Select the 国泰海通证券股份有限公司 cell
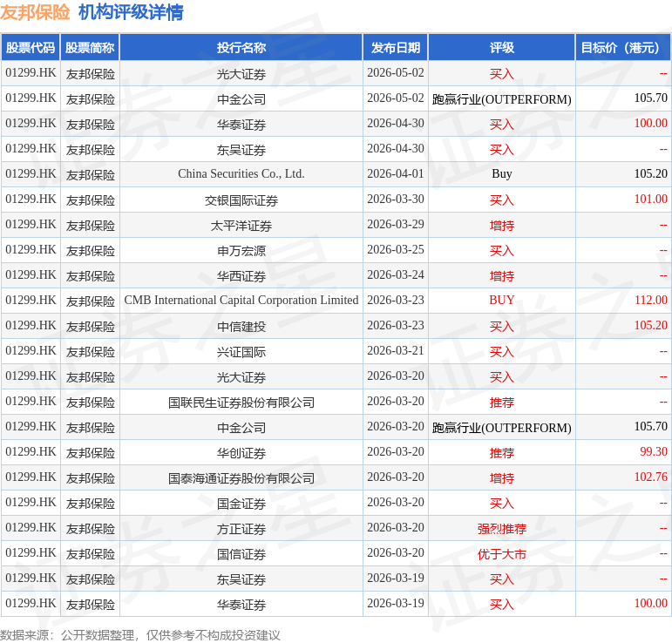The image size is (672, 643). coord(241,478)
